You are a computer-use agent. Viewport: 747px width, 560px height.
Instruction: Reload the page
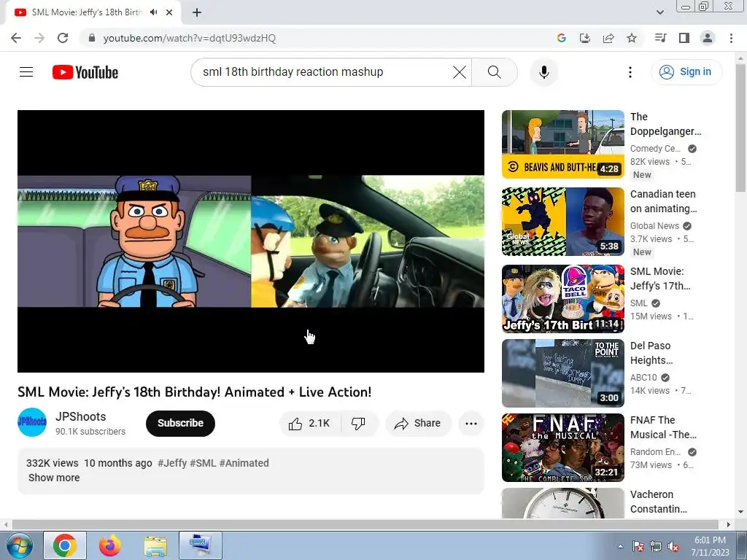pyautogui.click(x=63, y=38)
